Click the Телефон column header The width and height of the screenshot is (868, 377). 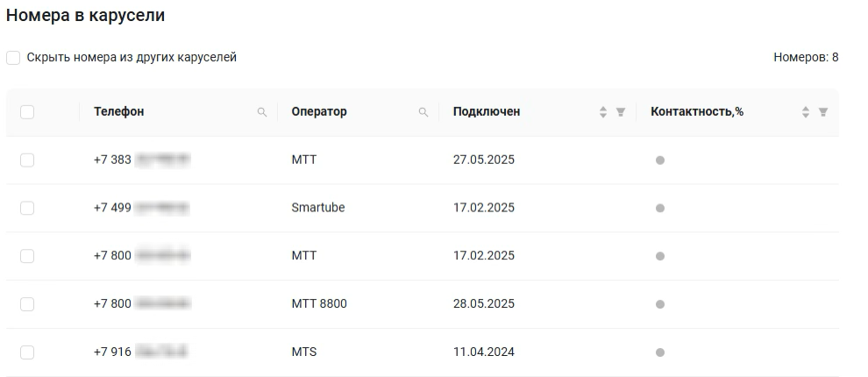pos(119,112)
